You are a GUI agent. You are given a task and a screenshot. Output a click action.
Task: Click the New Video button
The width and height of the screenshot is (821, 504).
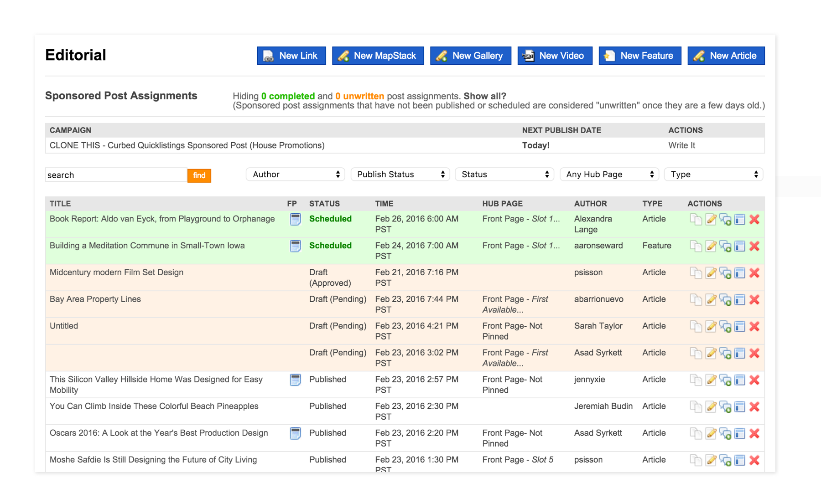(555, 56)
